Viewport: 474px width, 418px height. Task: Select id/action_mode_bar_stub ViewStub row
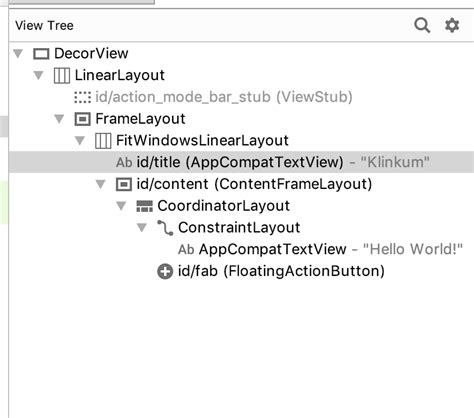(x=241, y=97)
